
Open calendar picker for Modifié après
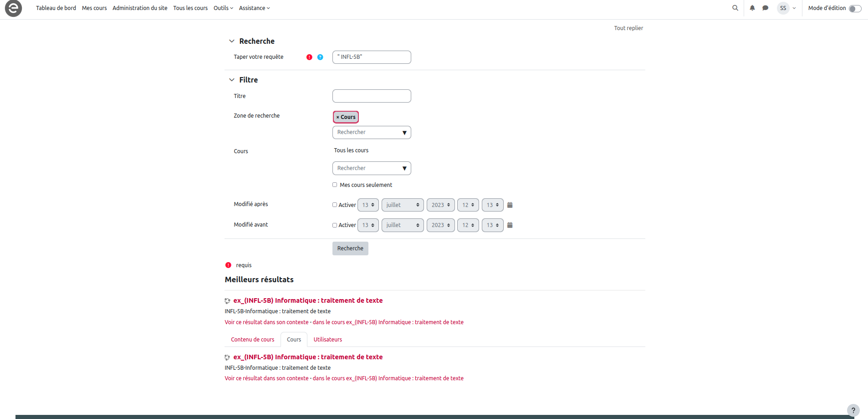click(510, 205)
